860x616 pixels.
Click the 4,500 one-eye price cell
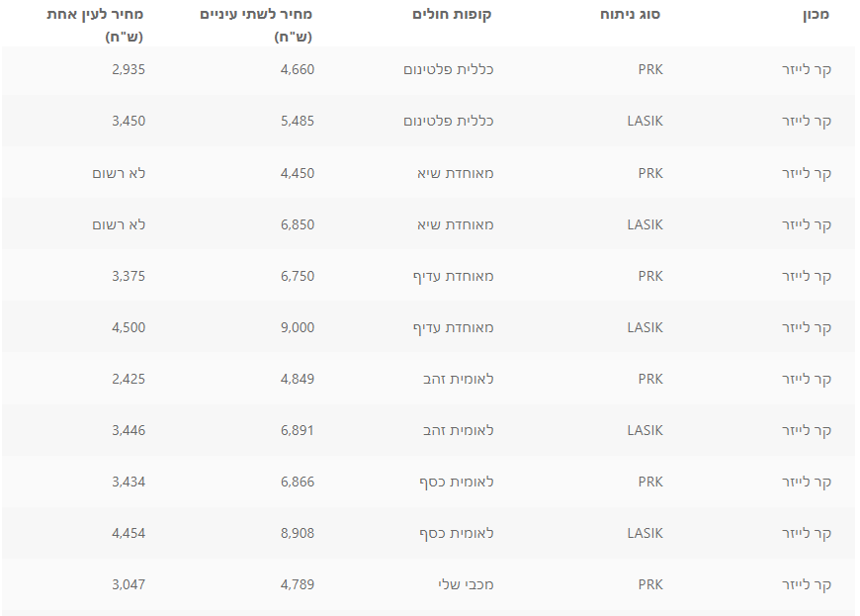(129, 327)
